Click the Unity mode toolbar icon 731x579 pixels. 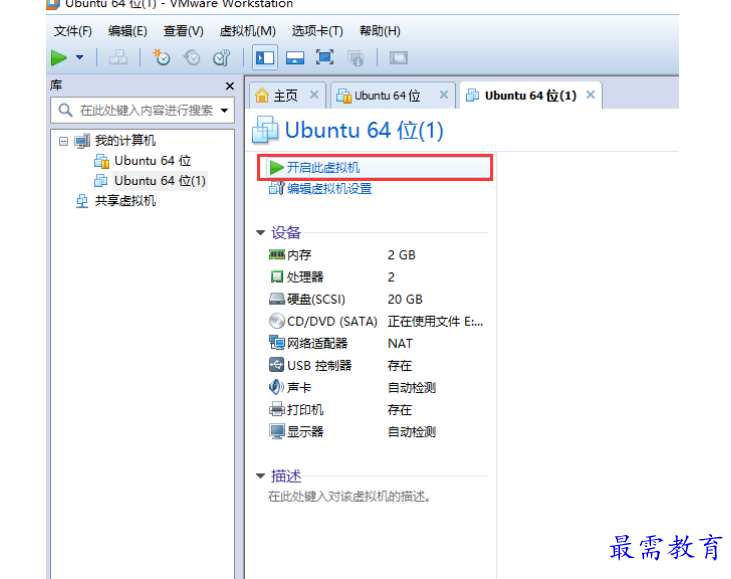point(355,58)
